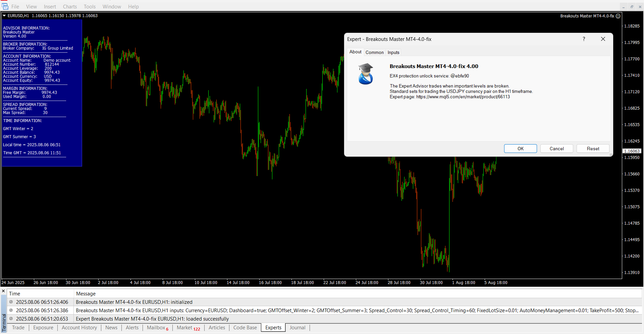Click the 'GMT Winter = 2' dashboard line

[18, 129]
